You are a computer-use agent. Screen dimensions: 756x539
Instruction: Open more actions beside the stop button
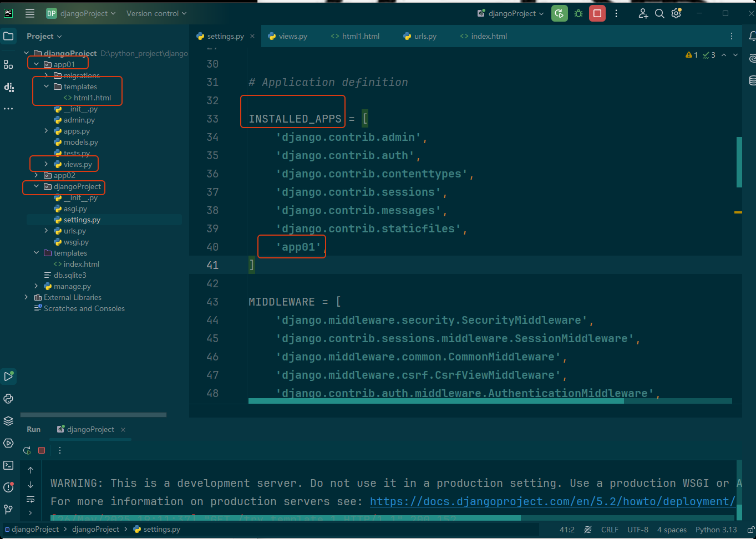click(x=616, y=13)
